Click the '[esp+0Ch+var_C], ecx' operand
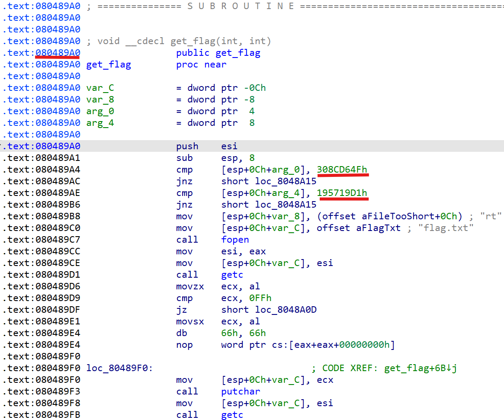This screenshot has width=504, height=420. click(x=277, y=380)
